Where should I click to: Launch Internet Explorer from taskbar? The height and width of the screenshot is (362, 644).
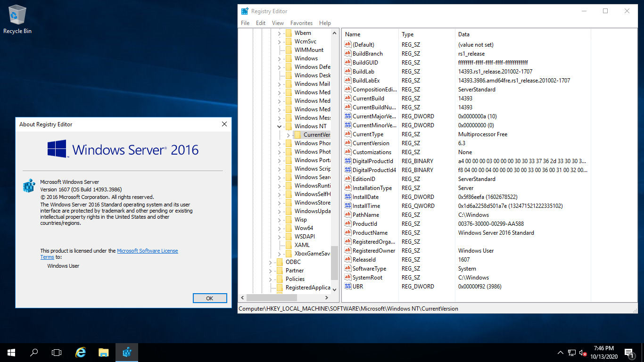pyautogui.click(x=81, y=352)
